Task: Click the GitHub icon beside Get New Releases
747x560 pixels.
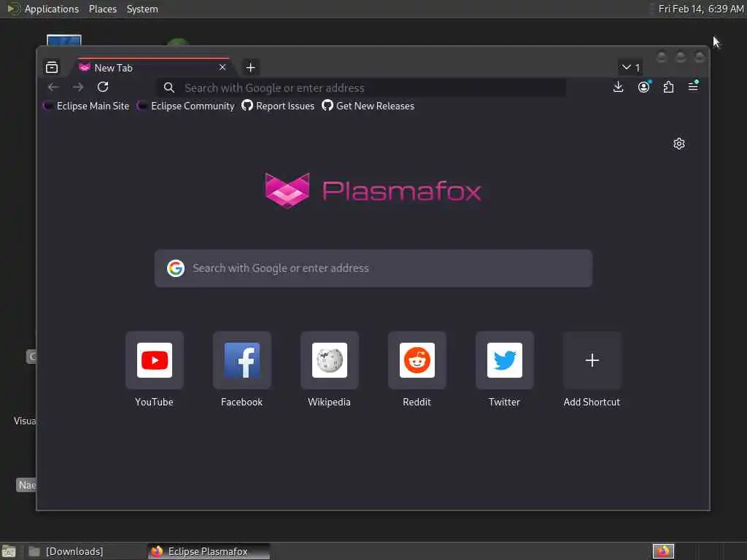Action: (328, 105)
